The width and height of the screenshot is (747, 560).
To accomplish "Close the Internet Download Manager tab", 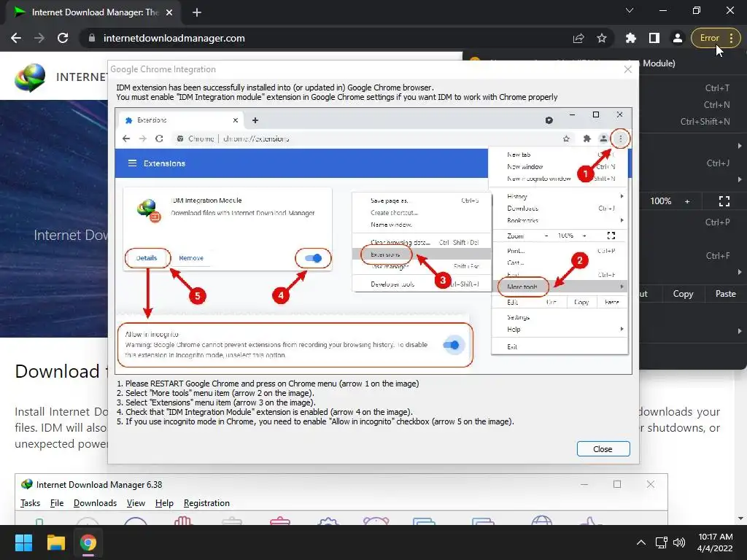I will (x=169, y=12).
